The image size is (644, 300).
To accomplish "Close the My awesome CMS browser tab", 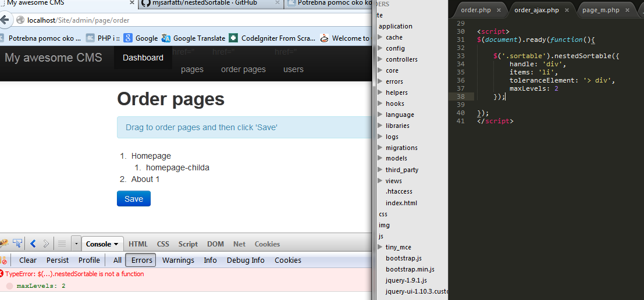I will [131, 3].
